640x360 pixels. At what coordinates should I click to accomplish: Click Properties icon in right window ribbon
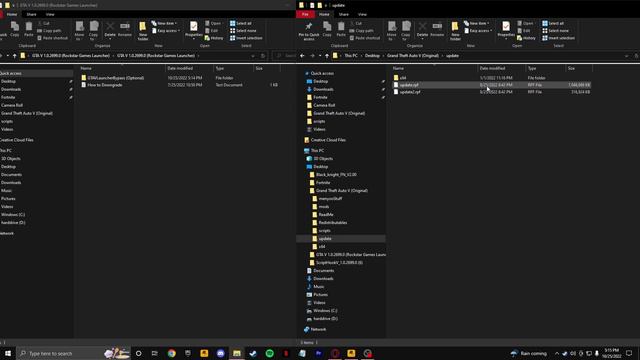click(506, 29)
